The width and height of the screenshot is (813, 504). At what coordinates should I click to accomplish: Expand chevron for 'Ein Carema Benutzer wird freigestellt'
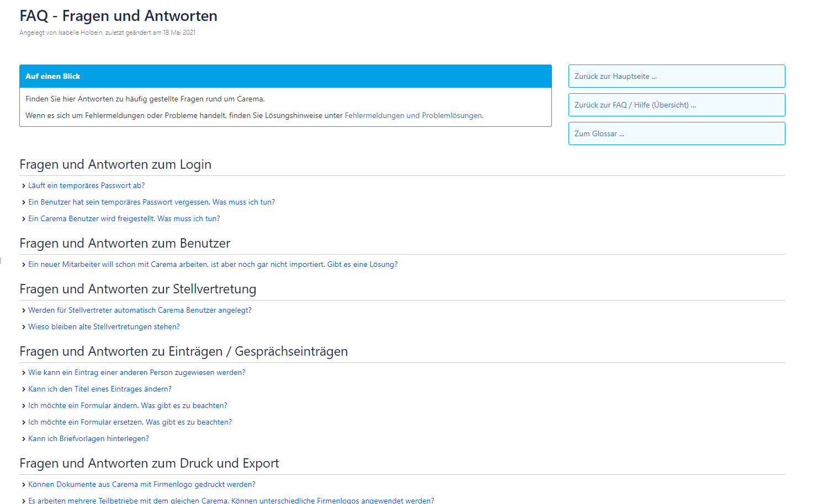[x=24, y=219]
